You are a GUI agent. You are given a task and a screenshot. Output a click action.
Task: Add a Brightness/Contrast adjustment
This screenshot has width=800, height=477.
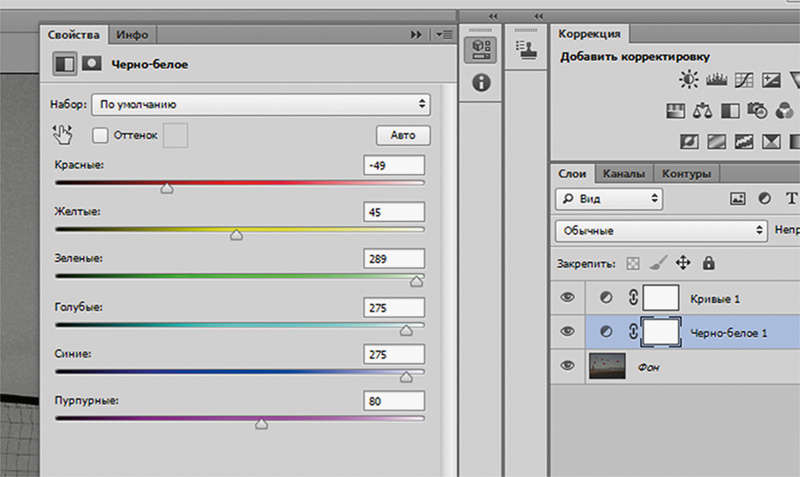[689, 79]
